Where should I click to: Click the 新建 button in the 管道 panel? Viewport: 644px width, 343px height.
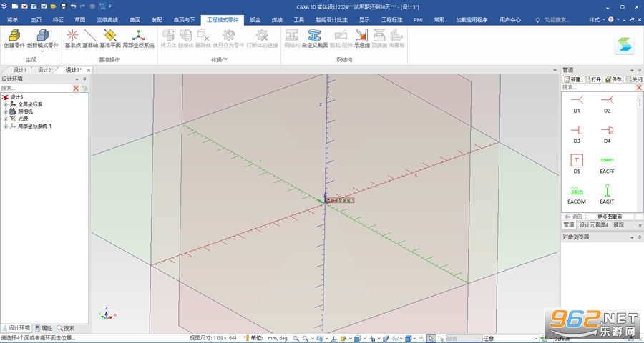(x=572, y=79)
